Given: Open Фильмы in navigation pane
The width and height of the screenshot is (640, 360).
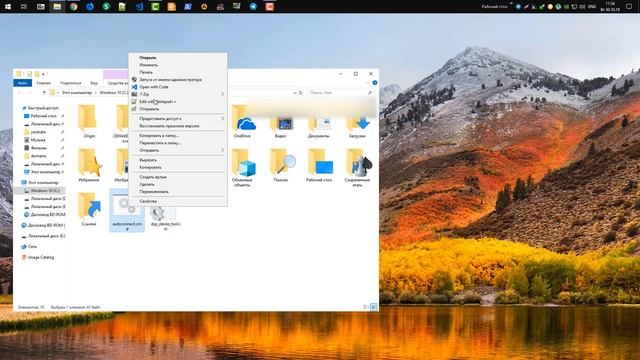Looking at the screenshot, I should (39, 148).
